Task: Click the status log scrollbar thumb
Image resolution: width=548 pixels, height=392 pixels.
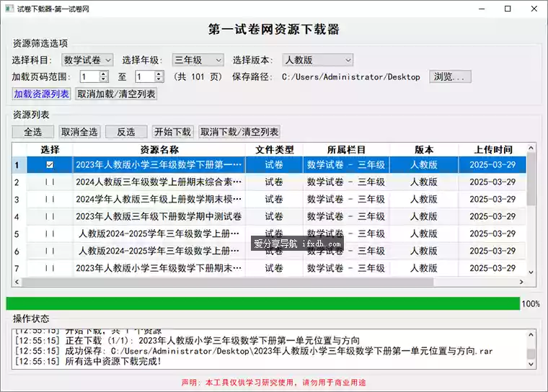Action: [x=531, y=354]
